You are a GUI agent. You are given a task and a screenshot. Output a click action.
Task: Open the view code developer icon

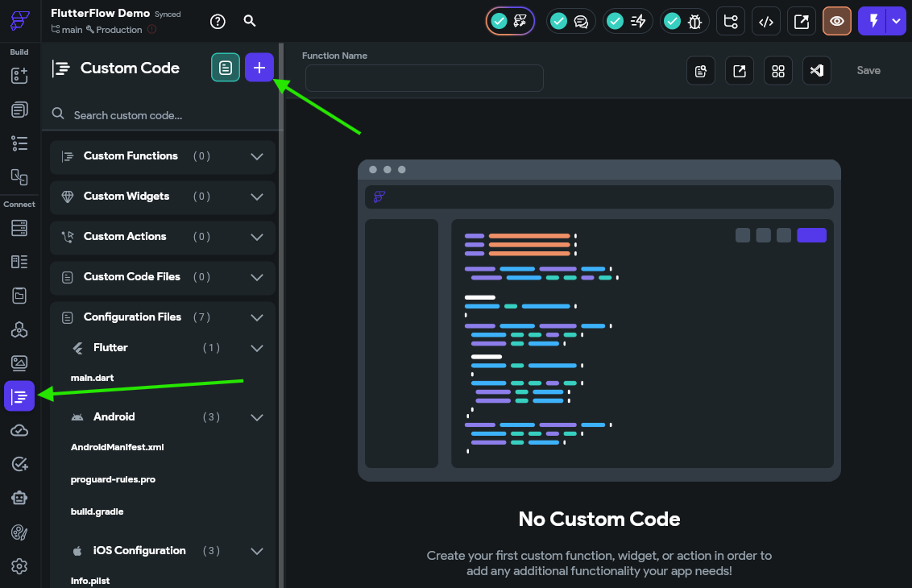tap(766, 22)
